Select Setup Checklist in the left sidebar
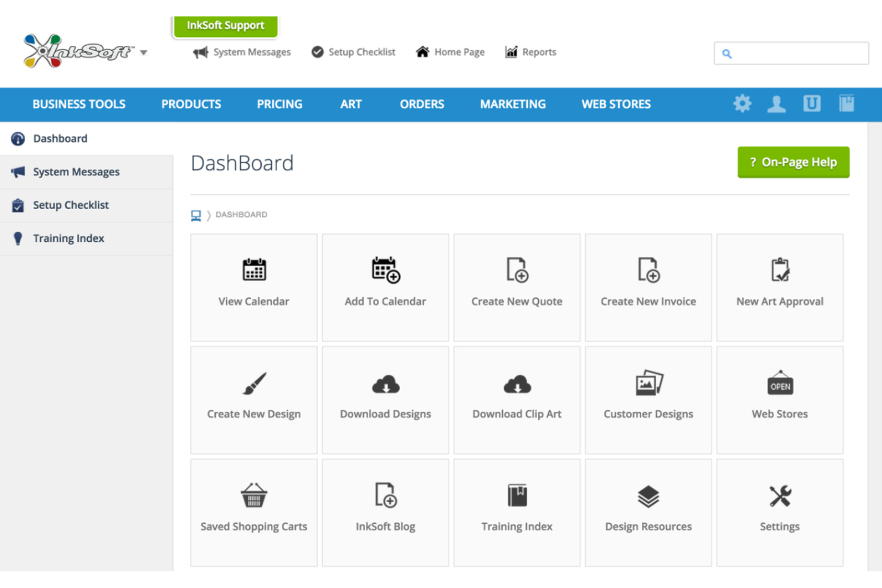The height and width of the screenshot is (588, 882). [86, 206]
